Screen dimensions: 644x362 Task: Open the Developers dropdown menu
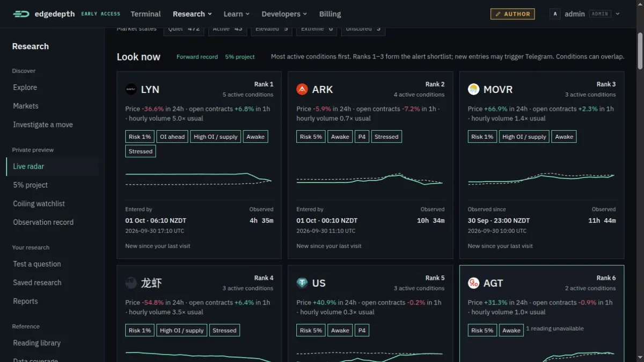(284, 14)
